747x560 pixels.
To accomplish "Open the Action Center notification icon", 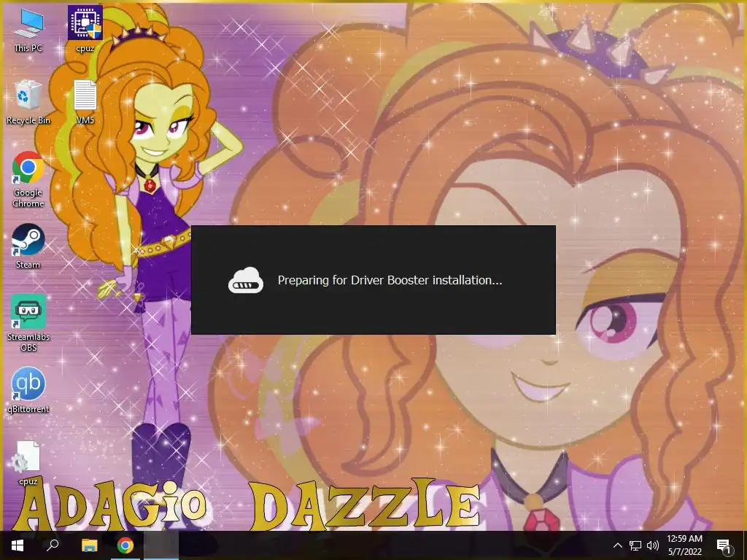I will click(724, 545).
